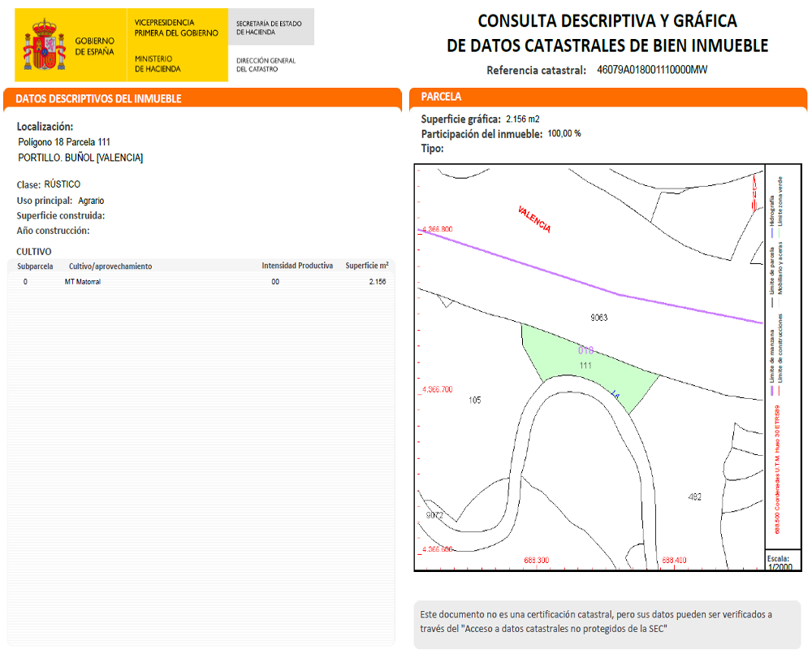Click parcel 482 on the map
812x650 pixels.
[694, 496]
